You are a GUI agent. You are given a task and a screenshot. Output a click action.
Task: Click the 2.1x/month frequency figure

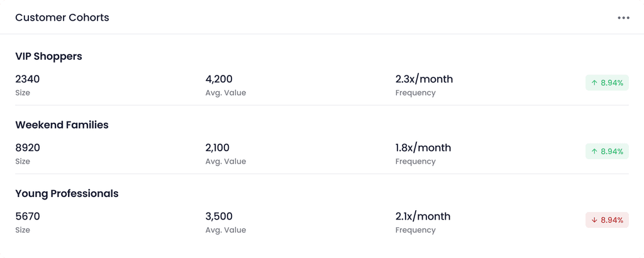pyautogui.click(x=423, y=216)
